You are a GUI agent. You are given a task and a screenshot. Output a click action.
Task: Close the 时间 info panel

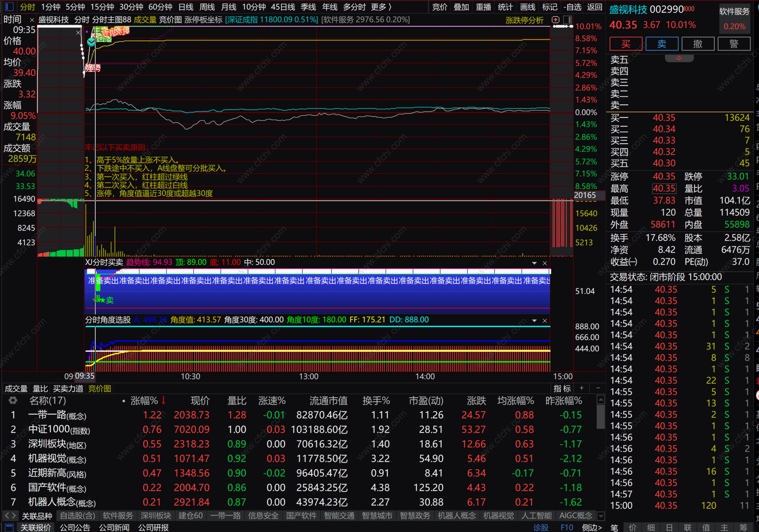32,20
